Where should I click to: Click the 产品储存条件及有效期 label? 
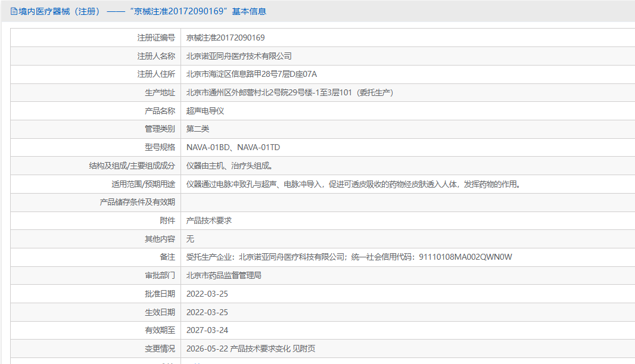click(x=137, y=202)
